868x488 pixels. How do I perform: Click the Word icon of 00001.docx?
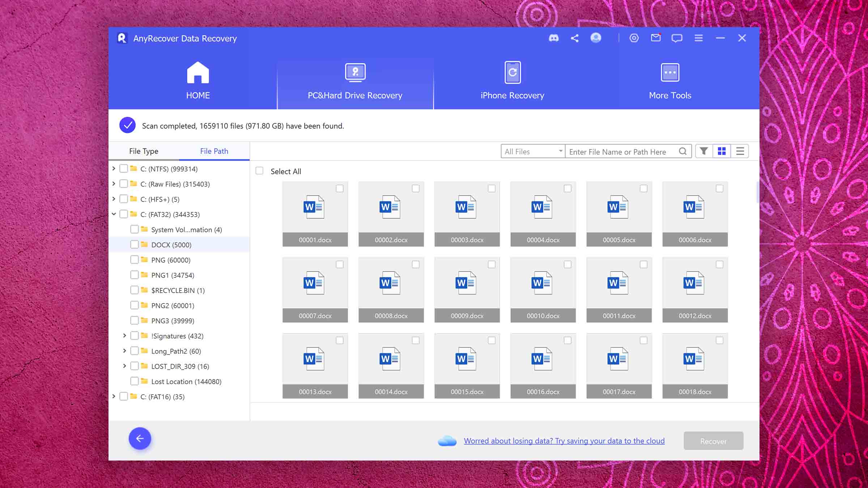(313, 207)
